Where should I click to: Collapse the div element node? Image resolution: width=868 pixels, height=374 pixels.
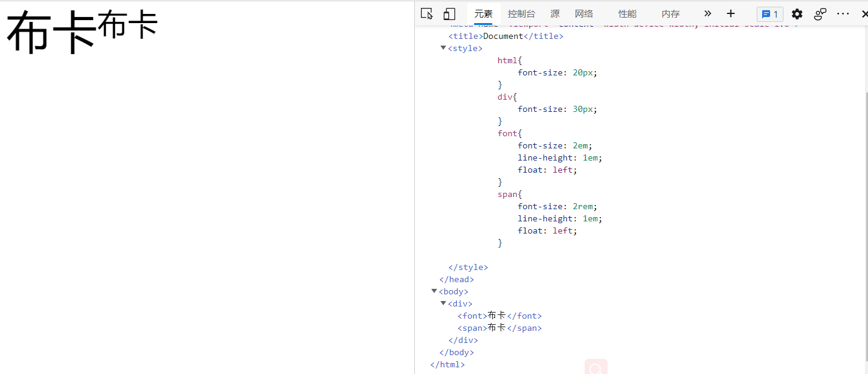[x=443, y=303]
